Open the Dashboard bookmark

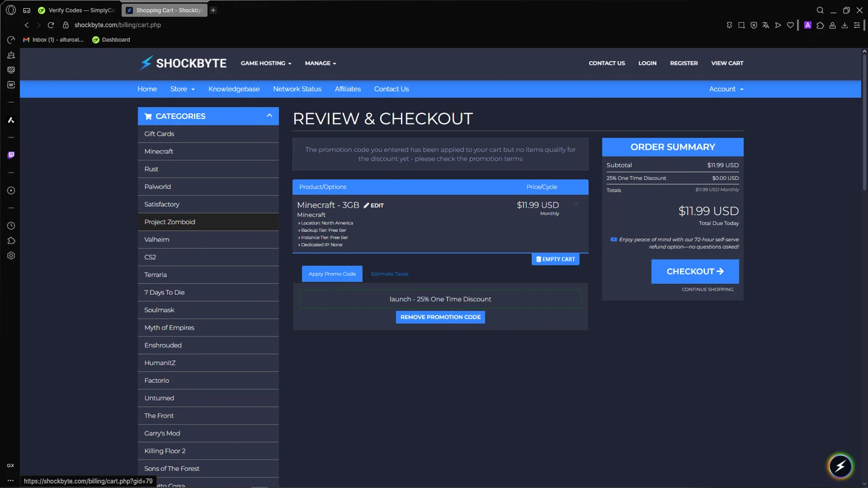(x=111, y=40)
